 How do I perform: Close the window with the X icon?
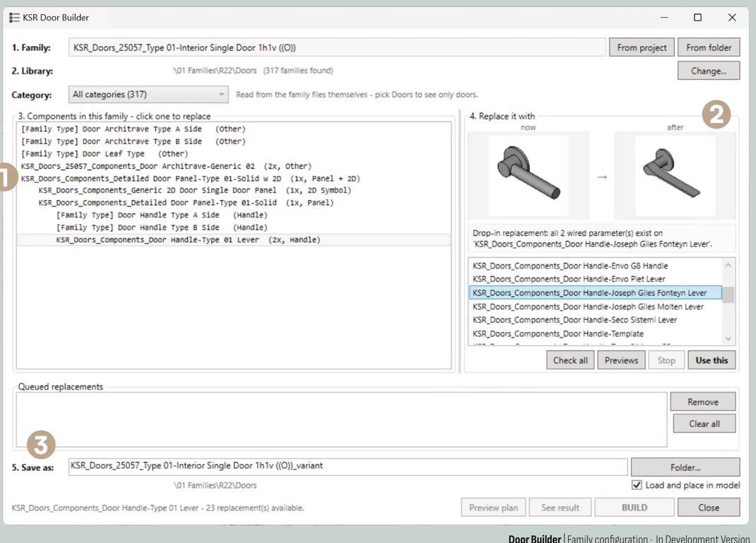point(732,18)
